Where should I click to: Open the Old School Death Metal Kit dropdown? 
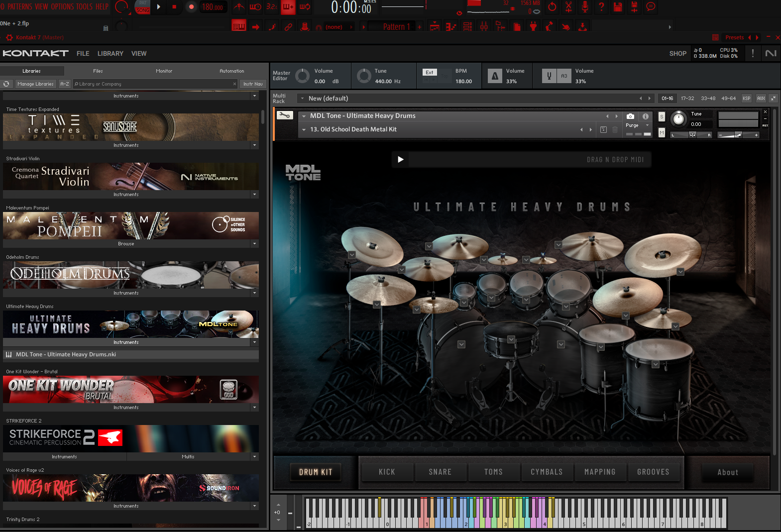304,129
